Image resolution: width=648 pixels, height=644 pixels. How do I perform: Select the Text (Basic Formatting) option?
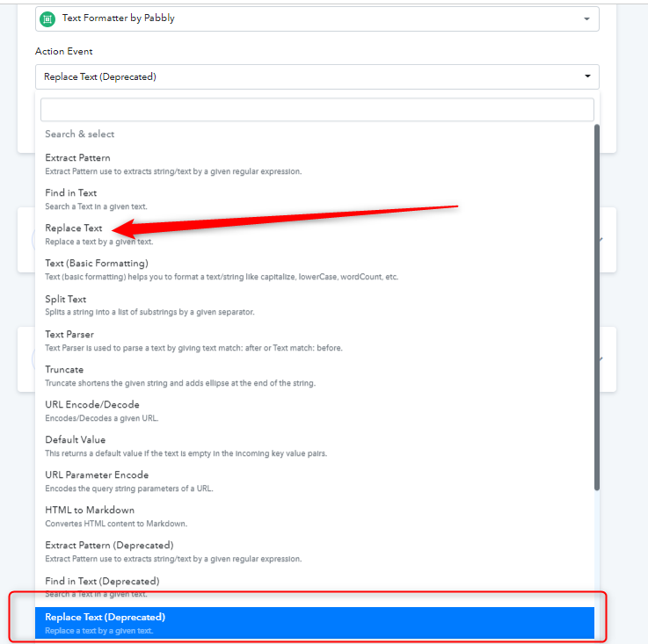point(315,270)
